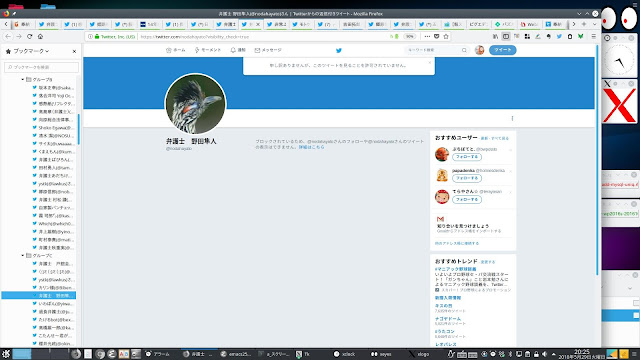Switch to the tab with red W icon
The height and width of the screenshot is (360, 640).
tap(529, 24)
